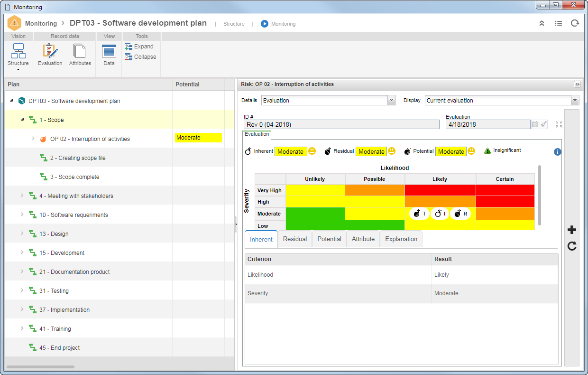Expand 10 - Software requeriments node
Image resolution: width=588 pixels, height=375 pixels.
tap(22, 215)
